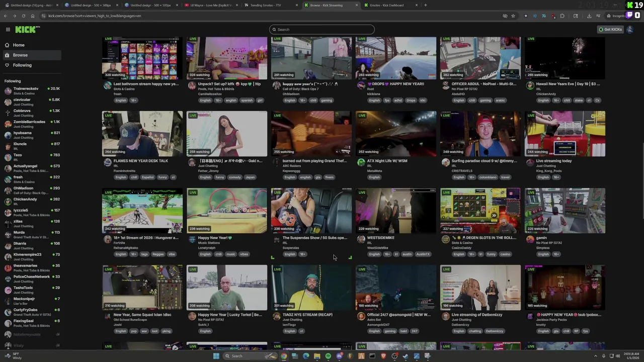Click Español tag under FLAMES stream

click(x=147, y=177)
